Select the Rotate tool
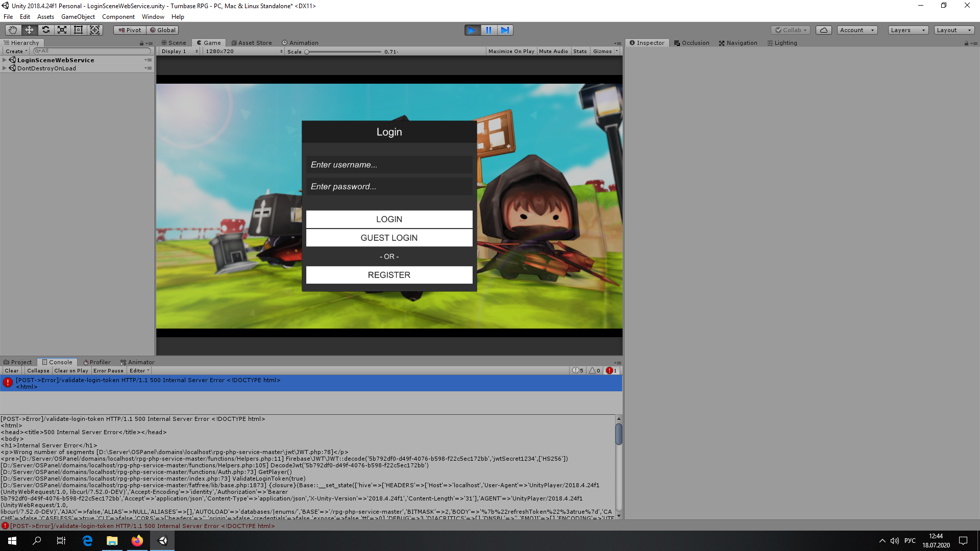The height and width of the screenshot is (551, 980). point(45,30)
